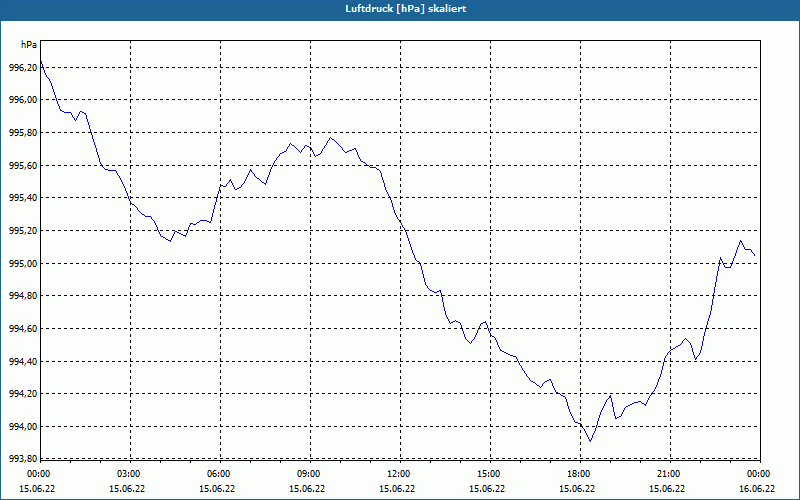Click the 995,00 y-axis label
This screenshot has width=800, height=500.
tap(23, 263)
